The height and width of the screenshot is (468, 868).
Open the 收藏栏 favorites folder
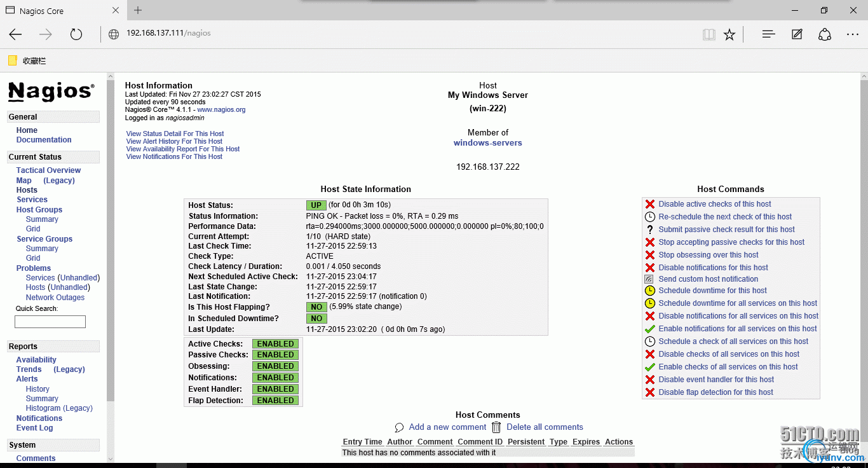[27, 61]
